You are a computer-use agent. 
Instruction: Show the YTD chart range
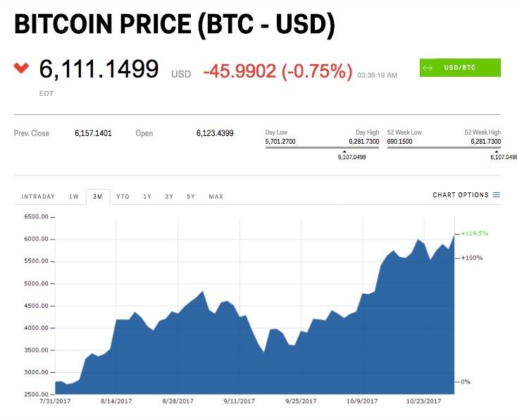tap(123, 197)
